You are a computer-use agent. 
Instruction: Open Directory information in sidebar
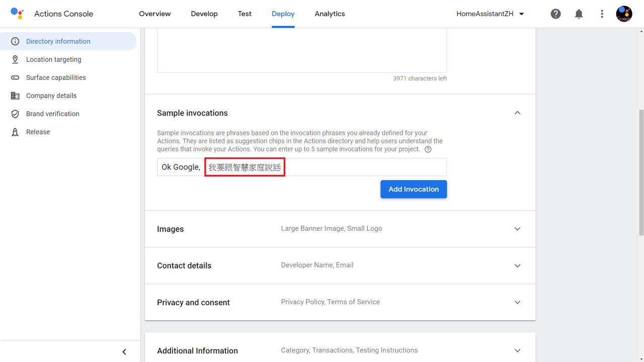point(68,41)
